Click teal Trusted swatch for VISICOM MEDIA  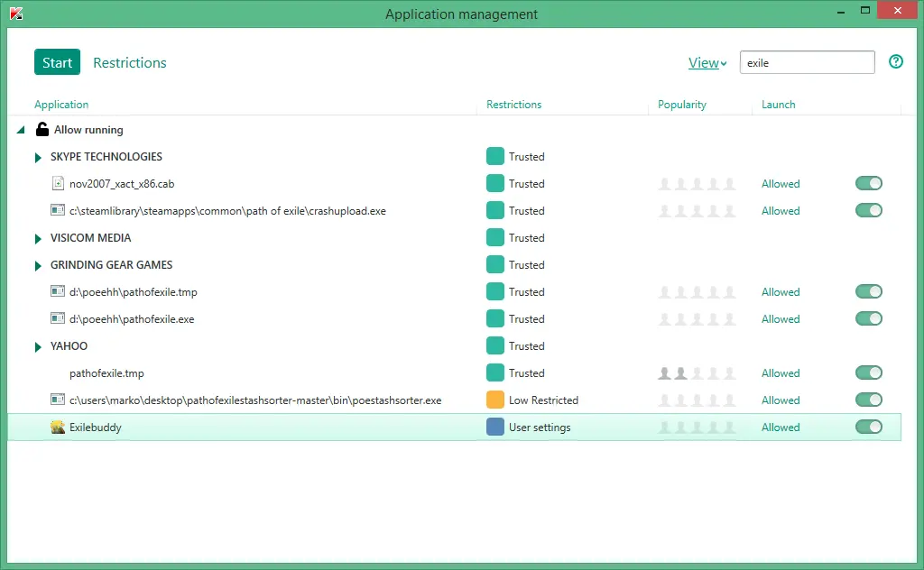click(x=495, y=237)
